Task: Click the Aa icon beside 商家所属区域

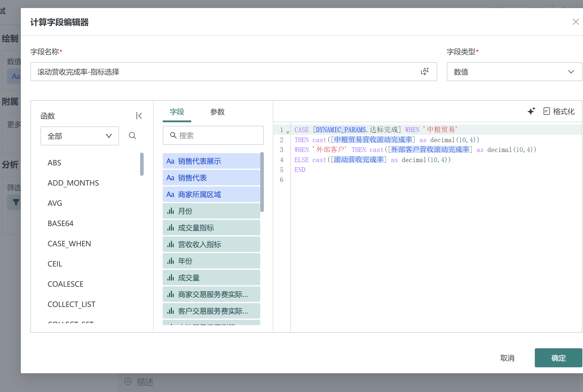Action: (170, 194)
